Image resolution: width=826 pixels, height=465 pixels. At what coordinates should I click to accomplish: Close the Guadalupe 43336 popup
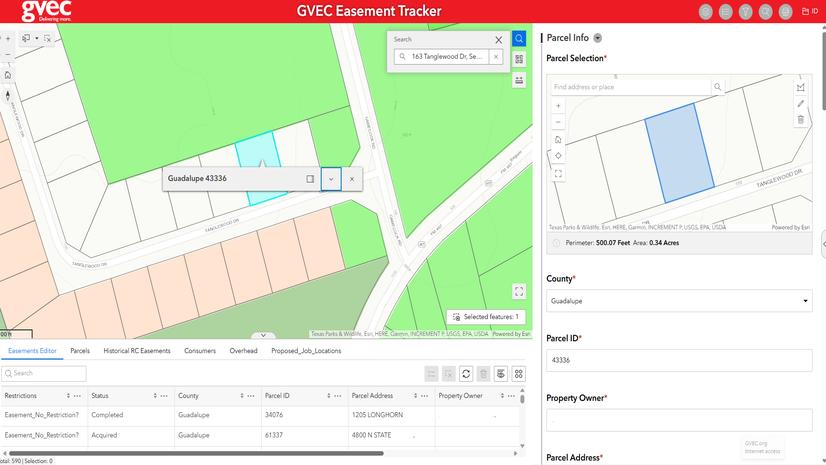[x=352, y=179]
